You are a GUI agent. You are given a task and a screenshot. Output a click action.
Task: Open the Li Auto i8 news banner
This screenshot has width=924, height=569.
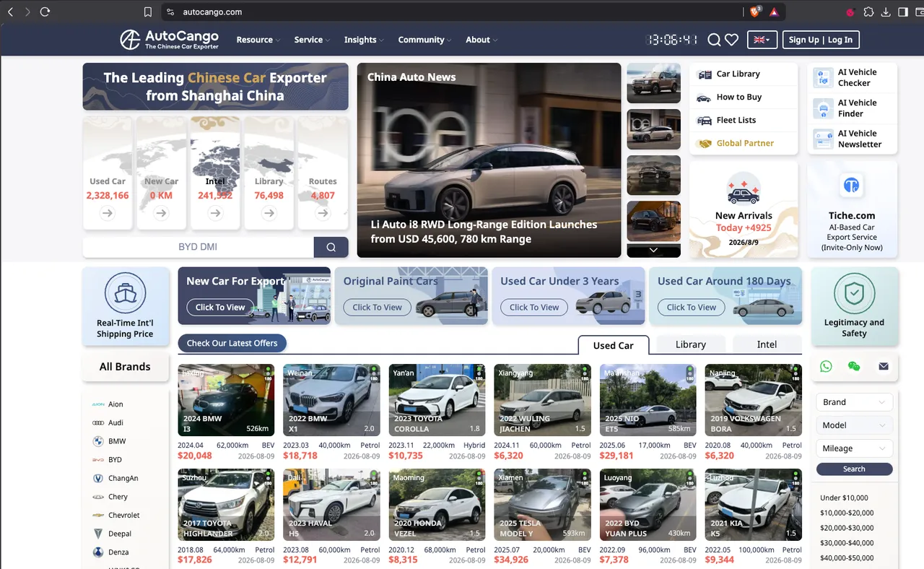tap(489, 160)
